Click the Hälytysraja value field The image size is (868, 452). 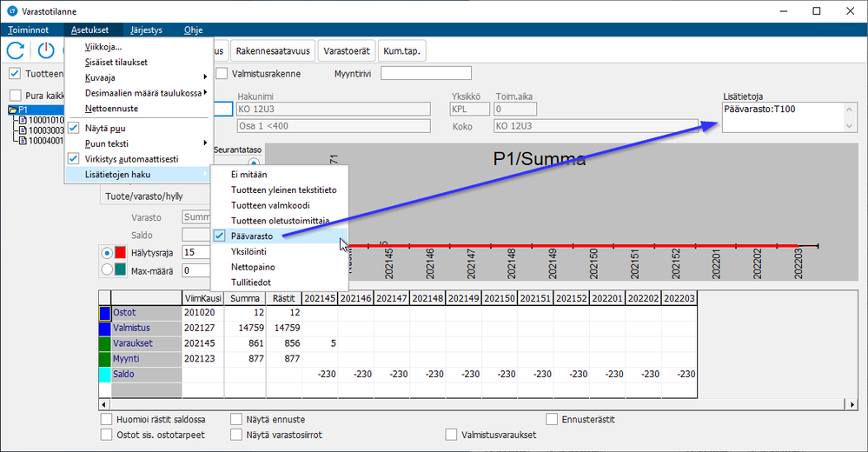(196, 253)
